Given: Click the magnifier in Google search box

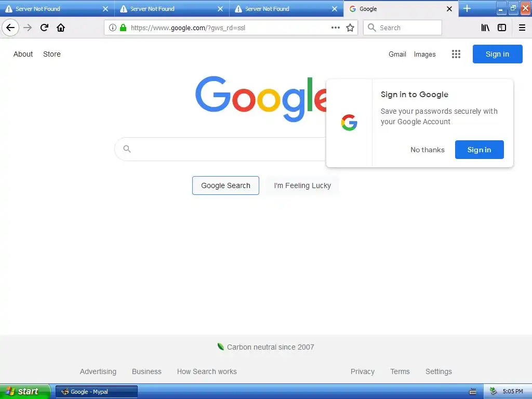Looking at the screenshot, I should tap(127, 149).
